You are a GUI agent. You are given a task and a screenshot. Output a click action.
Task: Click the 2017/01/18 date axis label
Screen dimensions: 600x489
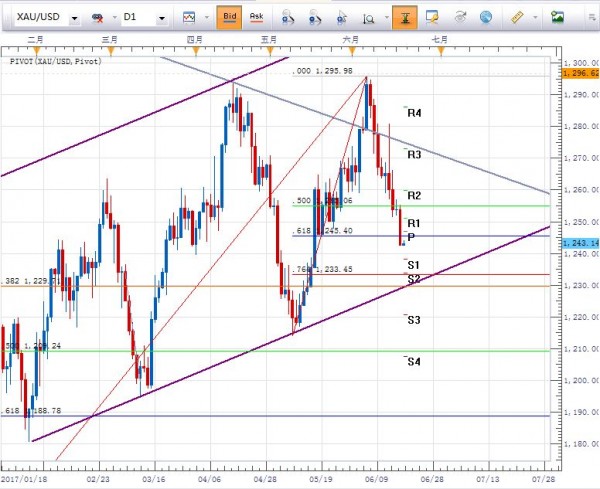(x=24, y=479)
